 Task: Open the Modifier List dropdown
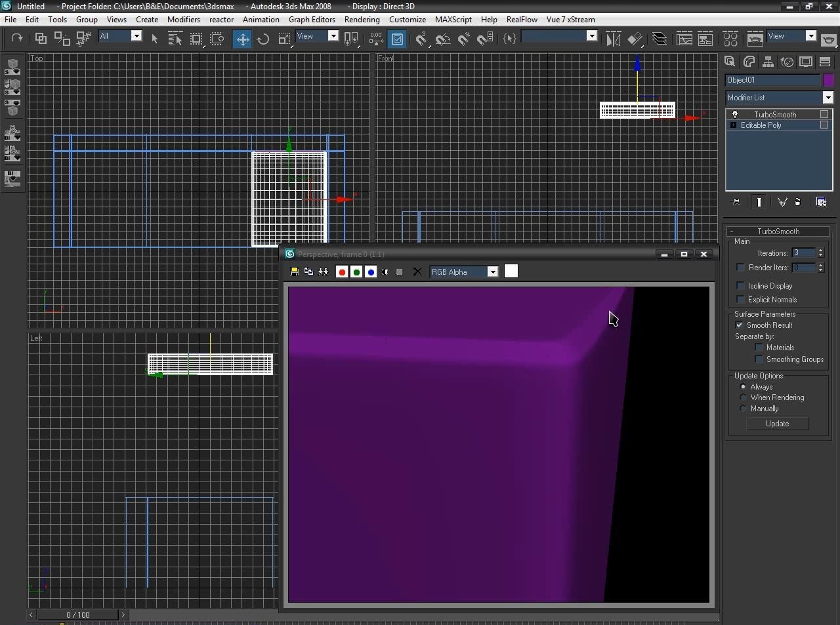click(x=828, y=98)
